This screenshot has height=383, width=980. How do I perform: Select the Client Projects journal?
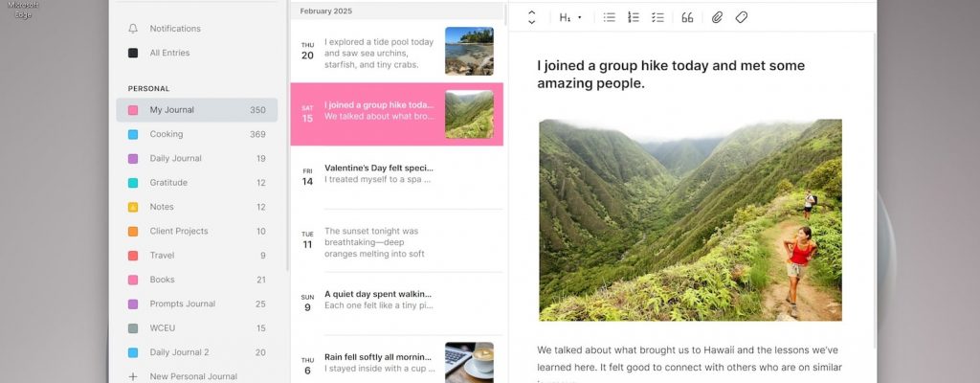(179, 231)
